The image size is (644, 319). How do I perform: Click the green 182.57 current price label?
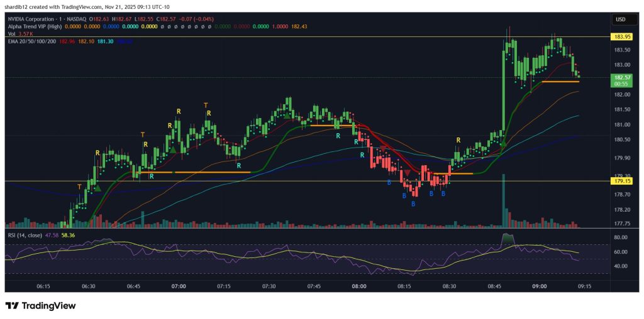point(621,77)
